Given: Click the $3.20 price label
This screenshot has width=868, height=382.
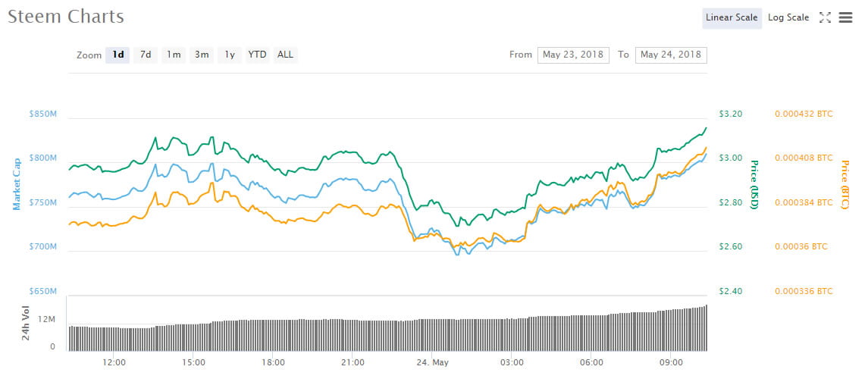Looking at the screenshot, I should [731, 114].
